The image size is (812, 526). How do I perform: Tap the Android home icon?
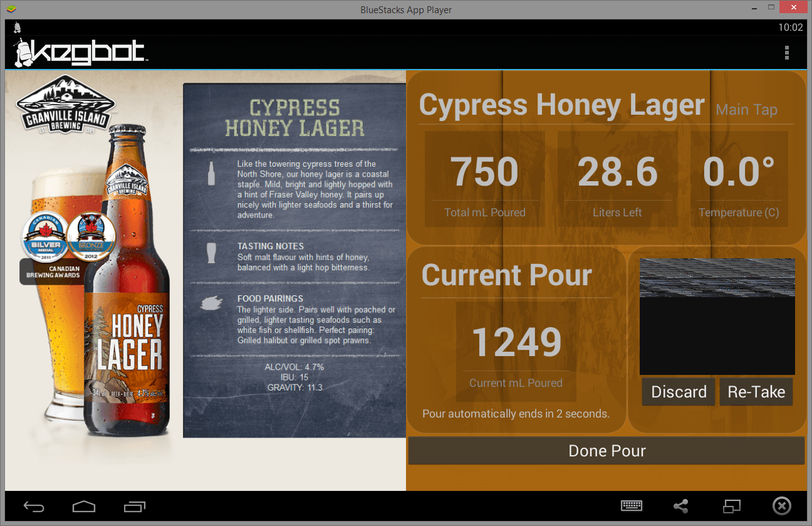pyautogui.click(x=84, y=506)
